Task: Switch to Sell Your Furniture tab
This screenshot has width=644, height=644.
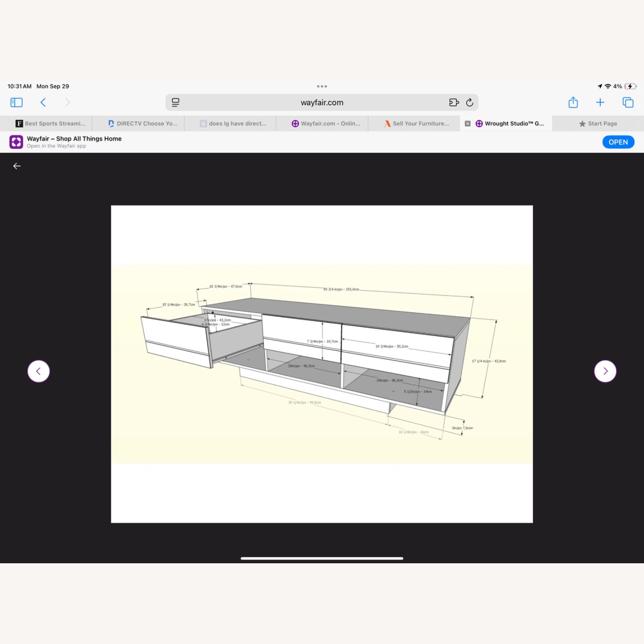Action: pos(417,124)
